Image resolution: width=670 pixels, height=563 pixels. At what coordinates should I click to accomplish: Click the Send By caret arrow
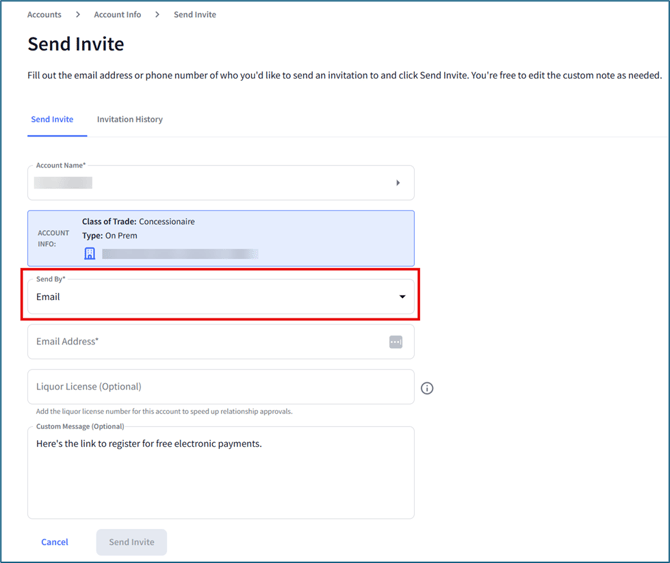pyautogui.click(x=403, y=297)
